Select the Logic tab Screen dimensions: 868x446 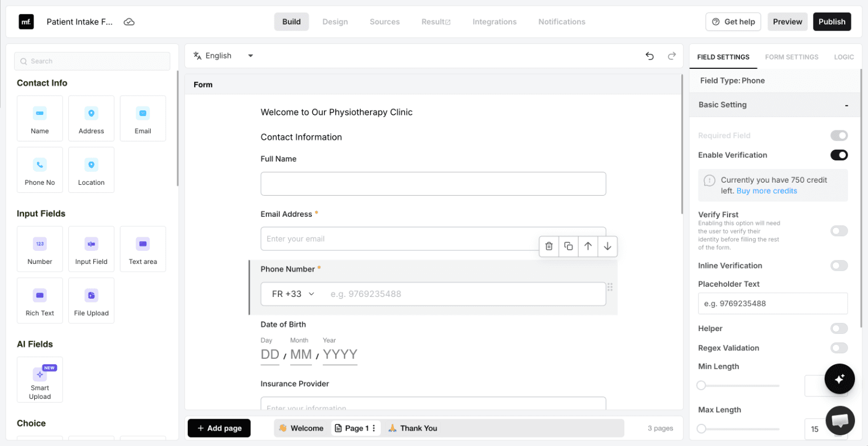click(x=844, y=57)
